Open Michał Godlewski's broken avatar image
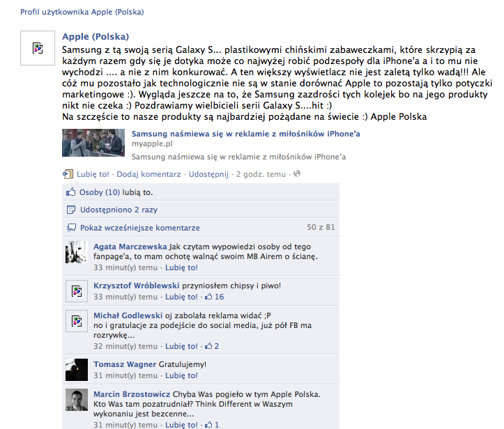504x429 pixels. pyautogui.click(x=77, y=321)
